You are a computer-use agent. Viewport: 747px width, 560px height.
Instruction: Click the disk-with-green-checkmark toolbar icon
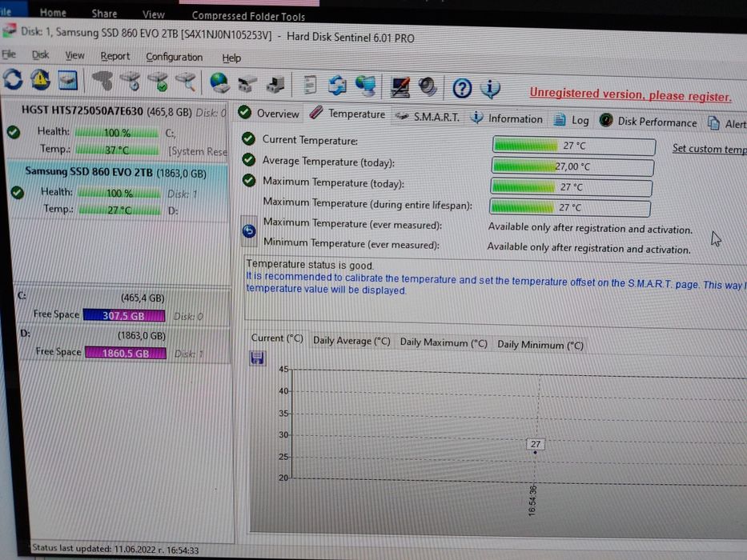[159, 82]
